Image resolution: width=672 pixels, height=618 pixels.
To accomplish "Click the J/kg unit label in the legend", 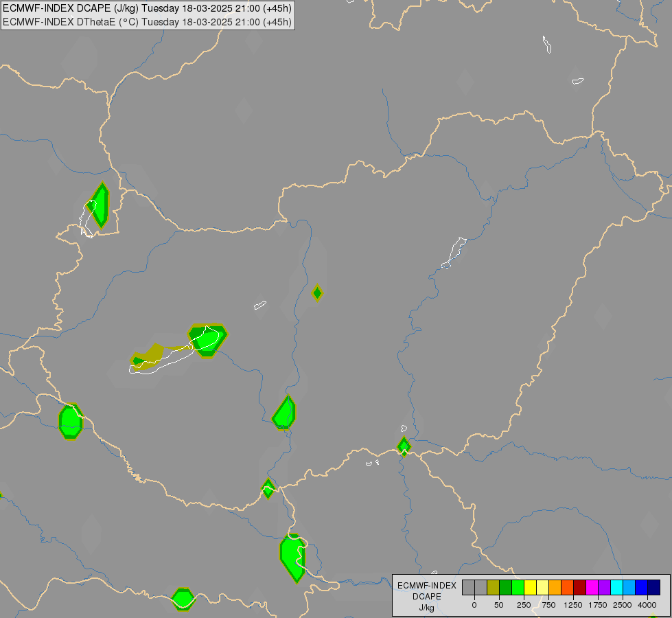I will (x=427, y=608).
